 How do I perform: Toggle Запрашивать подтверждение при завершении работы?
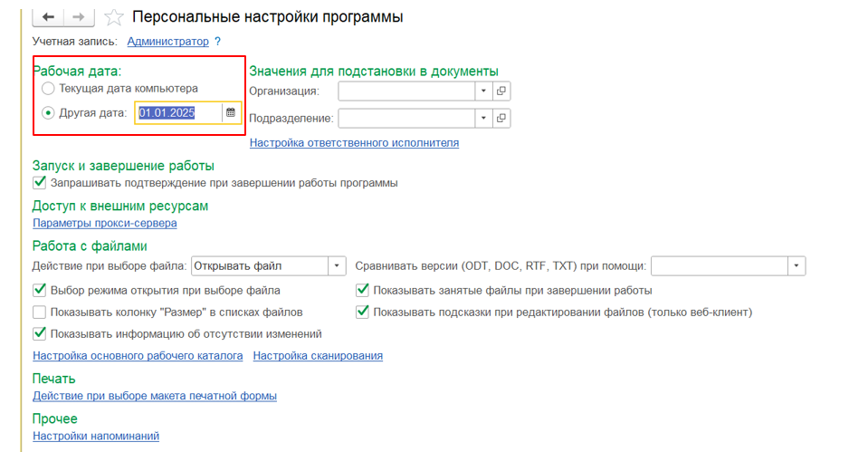point(39,182)
